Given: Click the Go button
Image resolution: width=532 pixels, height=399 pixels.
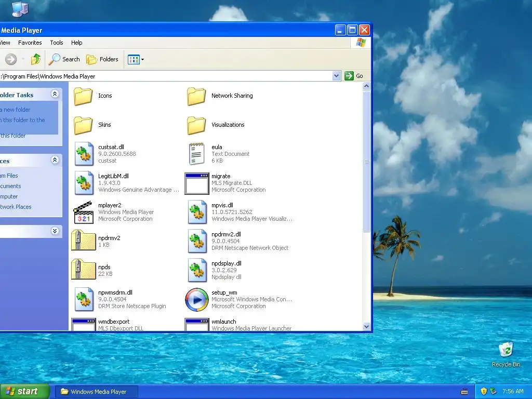Looking at the screenshot, I should (354, 76).
